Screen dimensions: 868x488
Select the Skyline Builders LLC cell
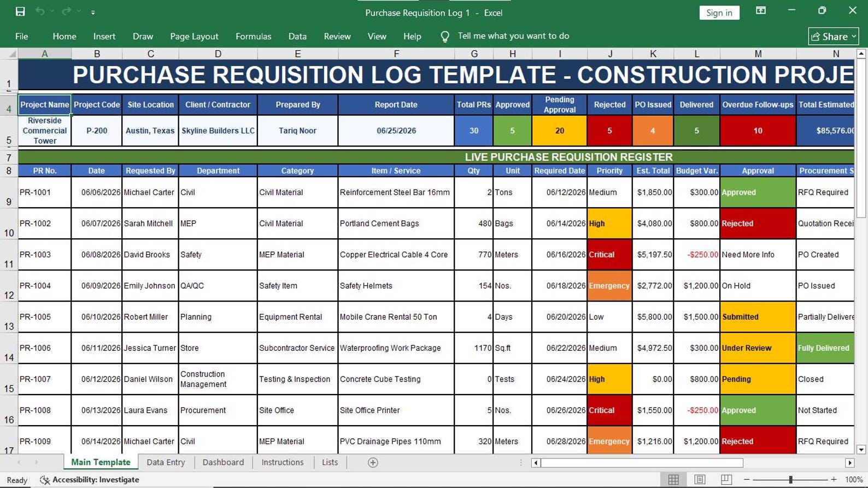218,131
